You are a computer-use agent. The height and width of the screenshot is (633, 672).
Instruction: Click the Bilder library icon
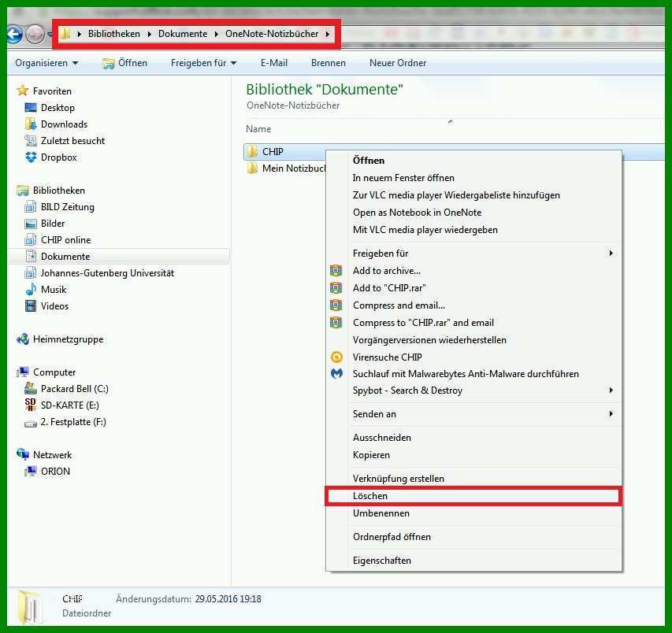pyautogui.click(x=31, y=224)
